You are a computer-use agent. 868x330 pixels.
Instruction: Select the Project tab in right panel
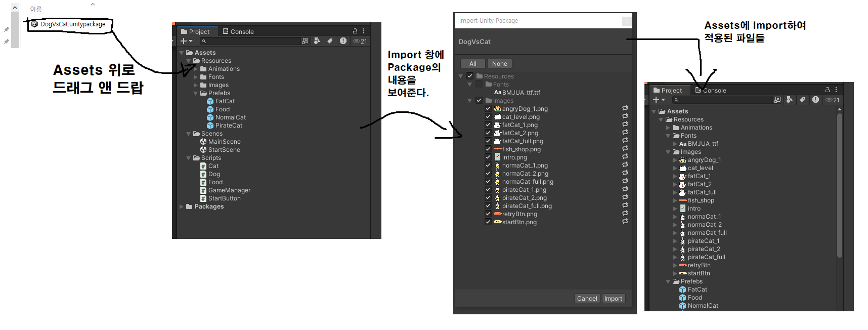[x=668, y=90]
